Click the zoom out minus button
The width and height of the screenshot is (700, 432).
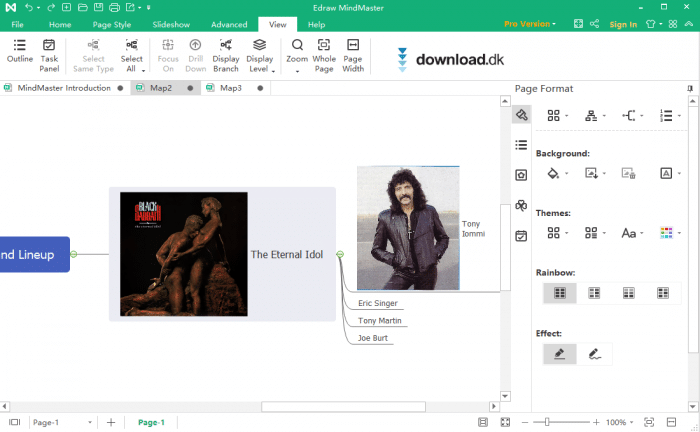(x=525, y=422)
